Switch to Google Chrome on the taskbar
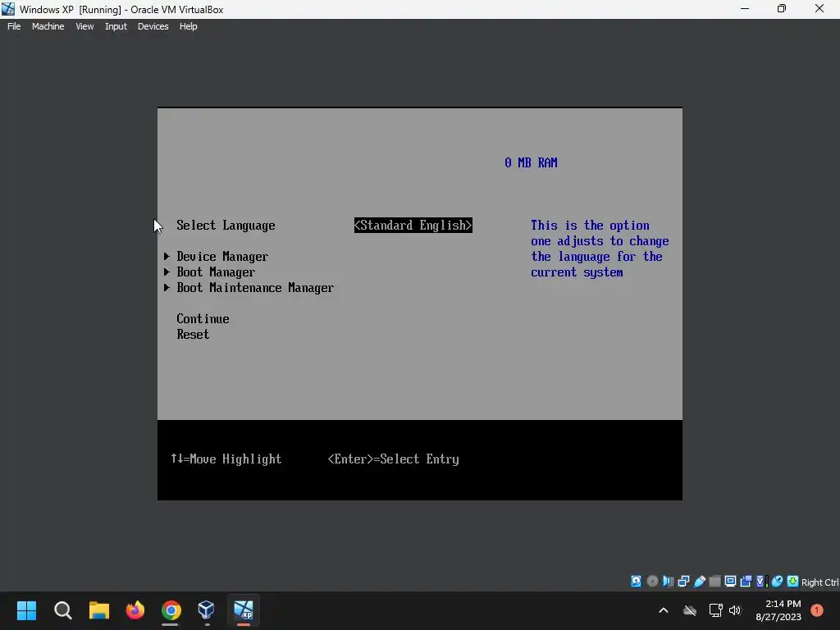This screenshot has width=840, height=630. (171, 610)
